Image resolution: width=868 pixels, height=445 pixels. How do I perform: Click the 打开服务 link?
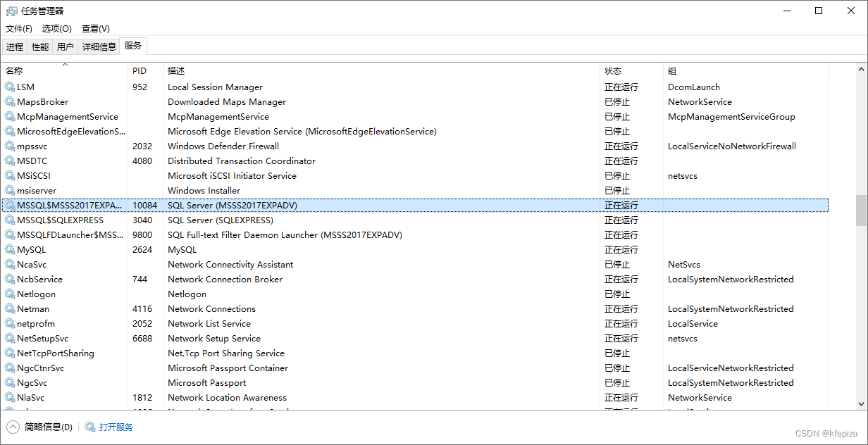(x=116, y=427)
